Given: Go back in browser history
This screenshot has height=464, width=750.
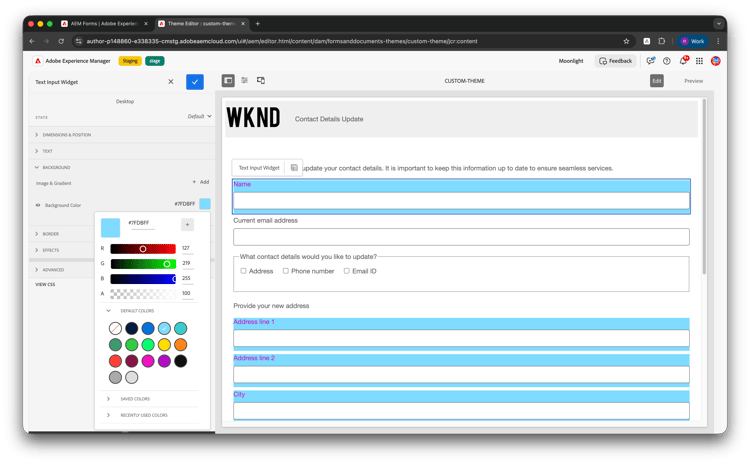Looking at the screenshot, I should [32, 41].
